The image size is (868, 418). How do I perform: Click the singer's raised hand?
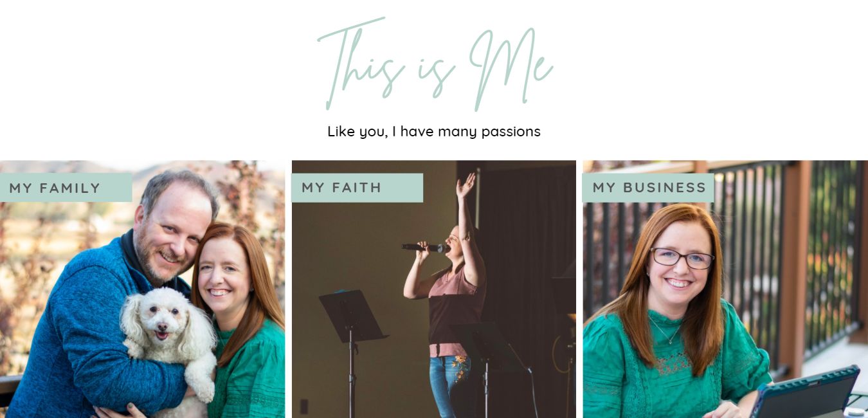[x=465, y=185]
